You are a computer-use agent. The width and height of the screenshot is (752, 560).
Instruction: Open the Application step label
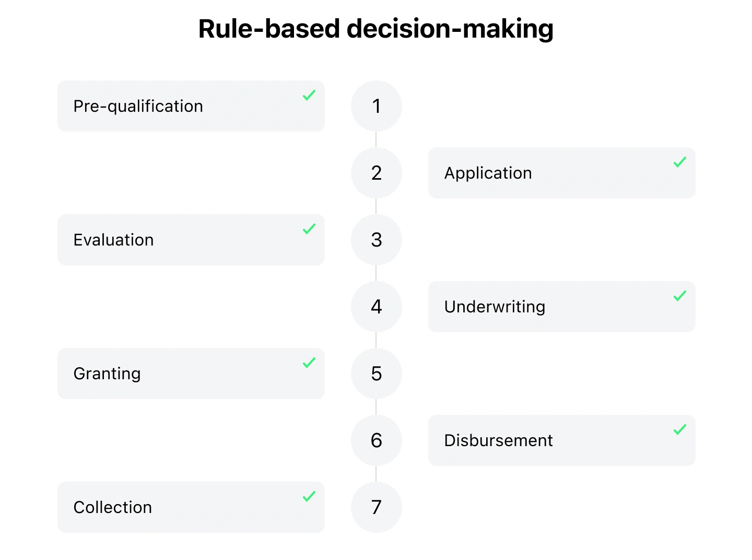point(488,173)
